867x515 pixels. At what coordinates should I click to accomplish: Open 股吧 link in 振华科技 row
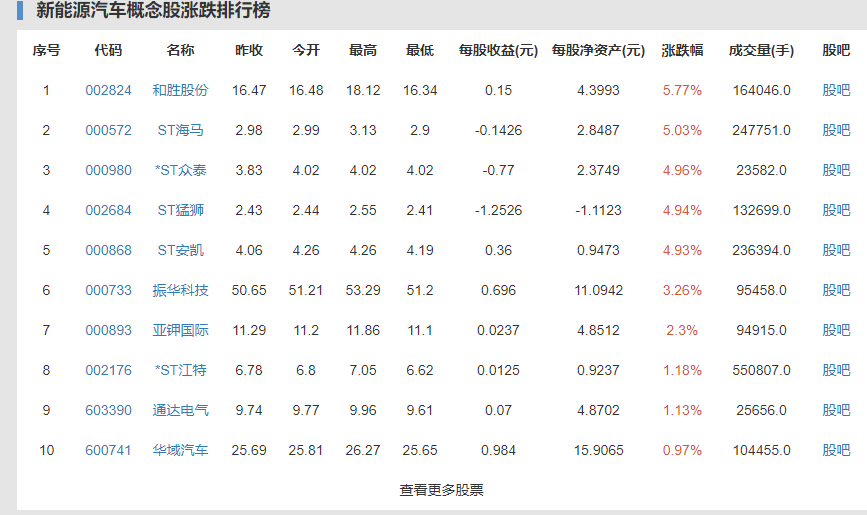pyautogui.click(x=836, y=290)
